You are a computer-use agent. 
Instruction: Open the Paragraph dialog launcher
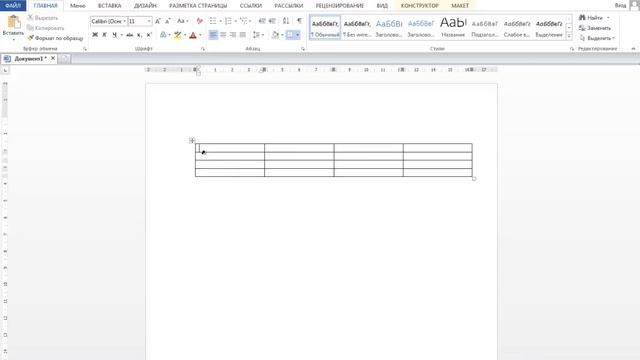pos(303,49)
